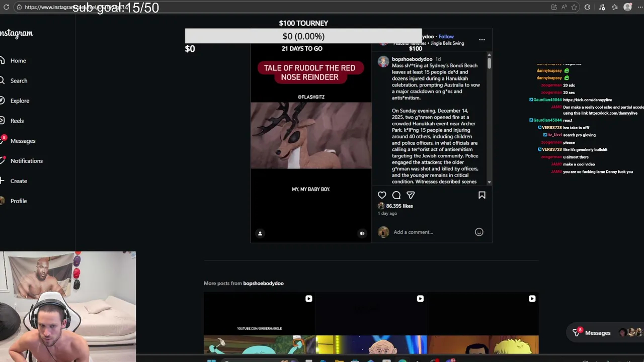Go to Instagram Home

click(x=13, y=60)
